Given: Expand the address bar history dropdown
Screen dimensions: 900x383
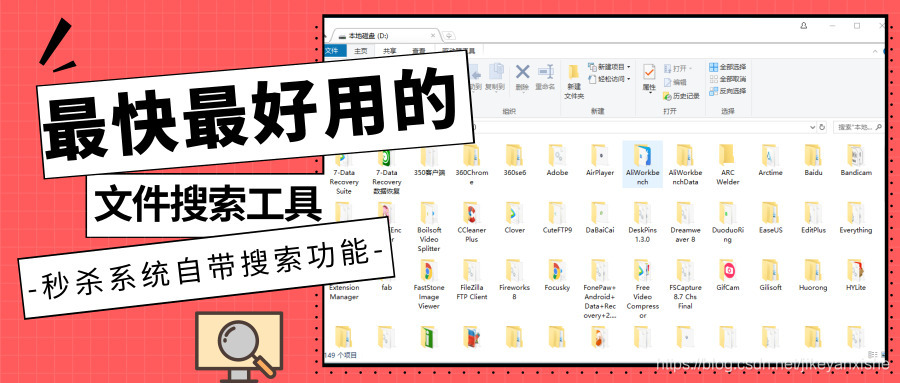Looking at the screenshot, I should 813,126.
